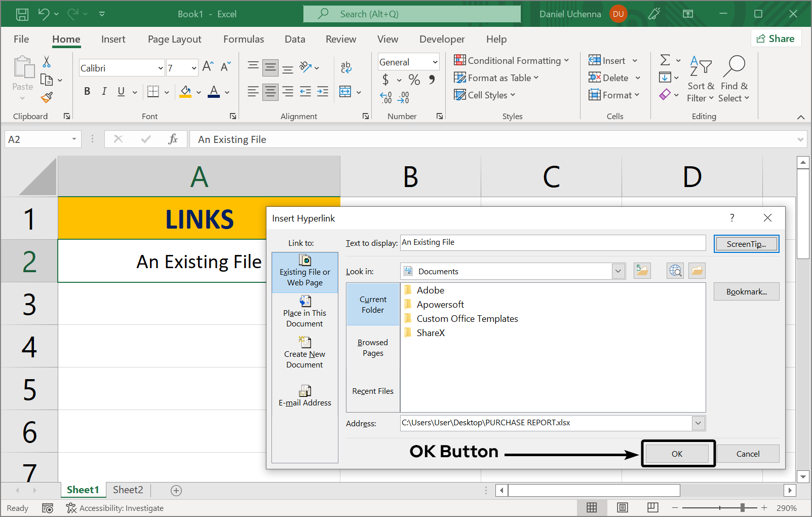Expand the Address field history dropdown

pos(699,423)
